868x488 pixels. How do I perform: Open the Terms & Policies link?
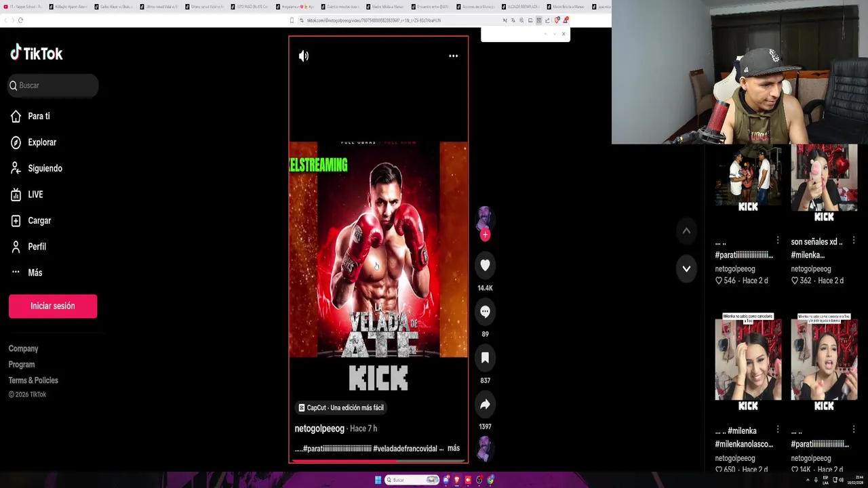(x=33, y=380)
